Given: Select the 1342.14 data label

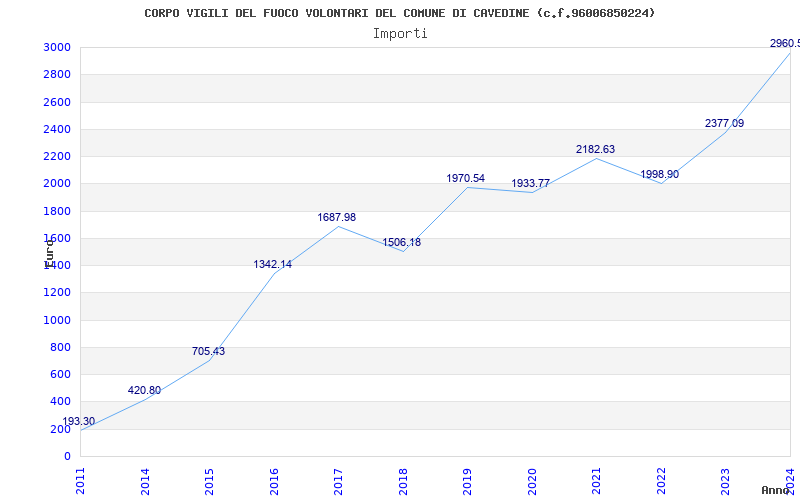Looking at the screenshot, I should [x=272, y=264].
